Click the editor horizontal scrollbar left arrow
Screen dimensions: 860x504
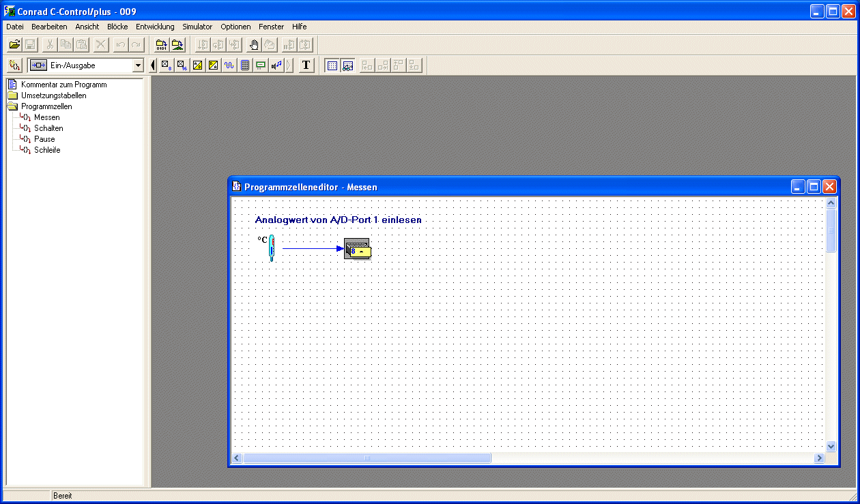pyautogui.click(x=238, y=458)
